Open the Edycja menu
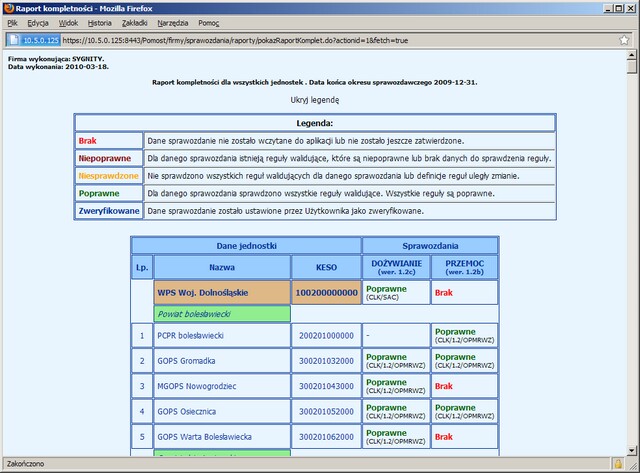Screen dimensions: 640x473 pos(39,22)
